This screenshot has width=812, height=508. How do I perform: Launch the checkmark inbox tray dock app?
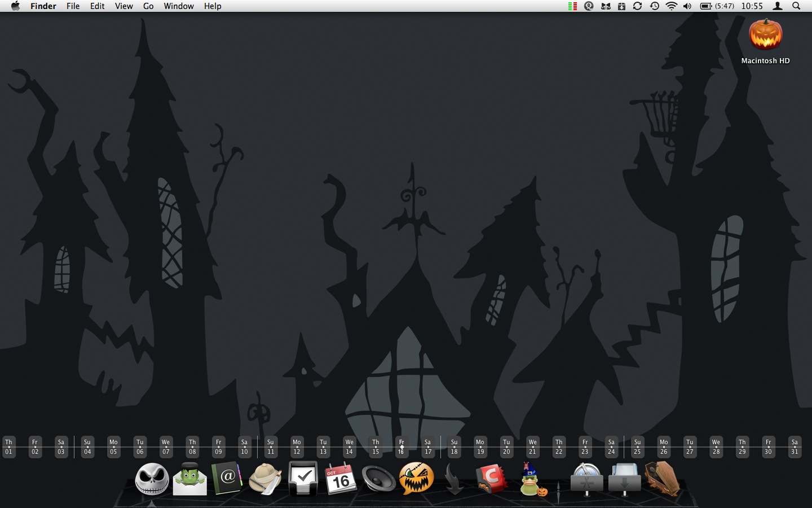click(x=303, y=478)
